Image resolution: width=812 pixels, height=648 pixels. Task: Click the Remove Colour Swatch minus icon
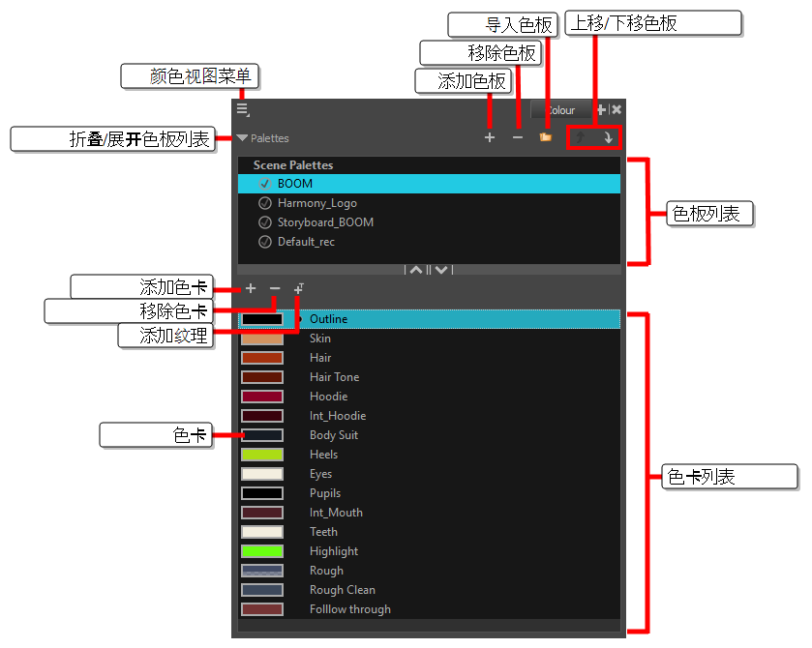click(x=275, y=288)
